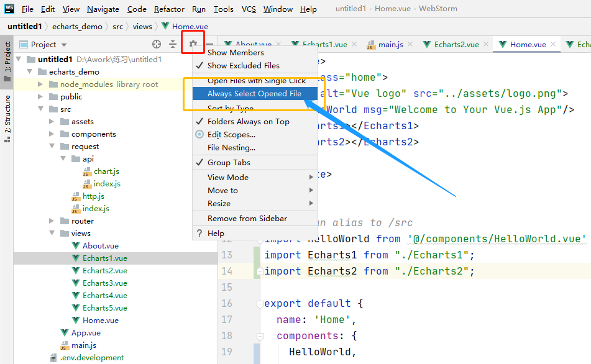This screenshot has width=591, height=364.
Task: Collapse the untitled1 root node
Action: pyautogui.click(x=19, y=59)
